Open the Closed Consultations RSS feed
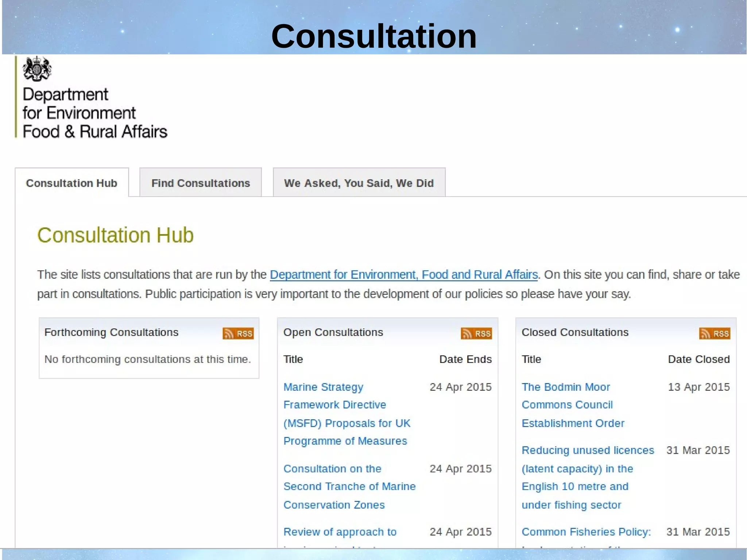This screenshot has height=560, width=747. pos(715,333)
